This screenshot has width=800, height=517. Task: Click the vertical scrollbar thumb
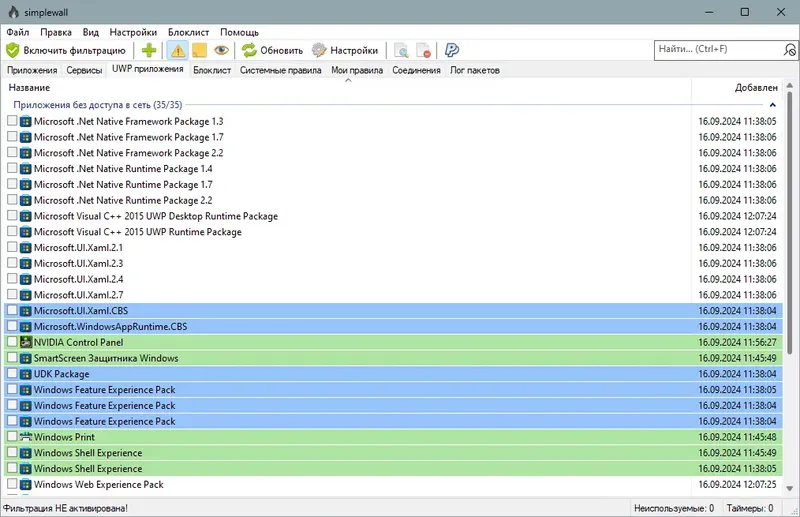click(x=790, y=222)
